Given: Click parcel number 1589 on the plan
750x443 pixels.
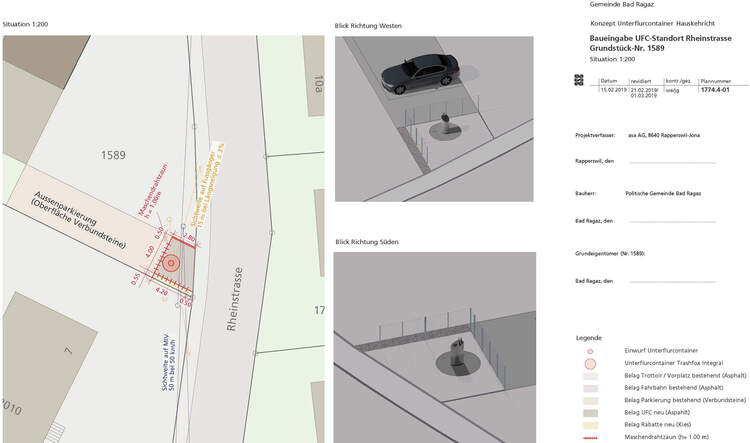Looking at the screenshot, I should [x=115, y=155].
